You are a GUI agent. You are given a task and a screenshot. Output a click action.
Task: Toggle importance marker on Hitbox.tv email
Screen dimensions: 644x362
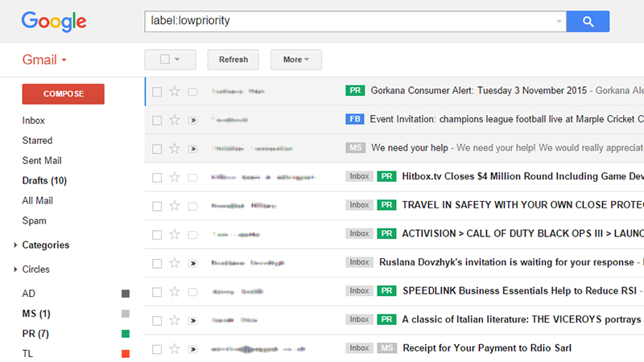point(192,177)
